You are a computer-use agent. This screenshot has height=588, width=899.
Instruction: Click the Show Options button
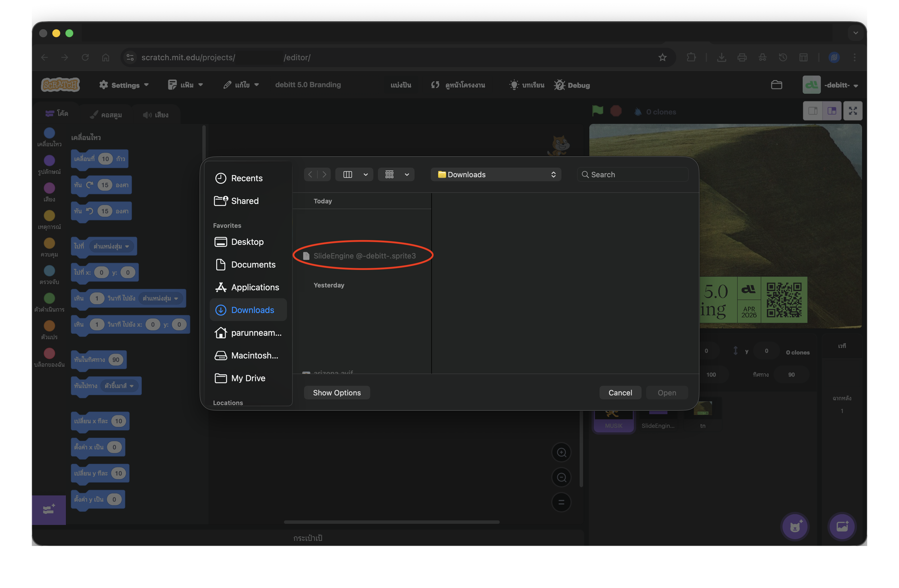(x=337, y=393)
